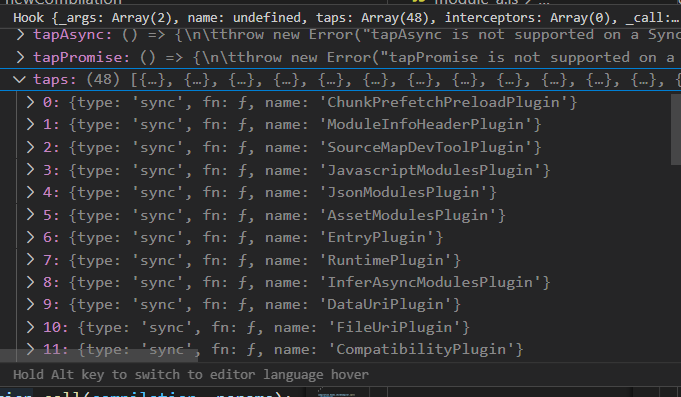Image resolution: width=681 pixels, height=397 pixels.
Task: Select the taps property name
Action: click(55, 79)
